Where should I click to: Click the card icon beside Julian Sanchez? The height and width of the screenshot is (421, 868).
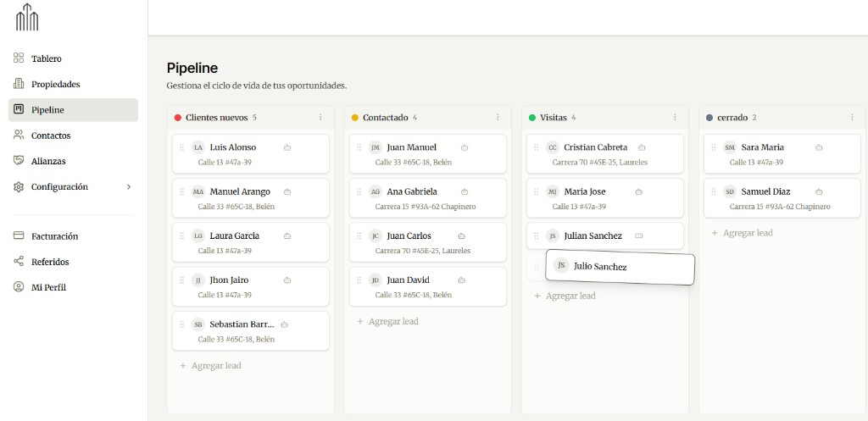pos(639,235)
